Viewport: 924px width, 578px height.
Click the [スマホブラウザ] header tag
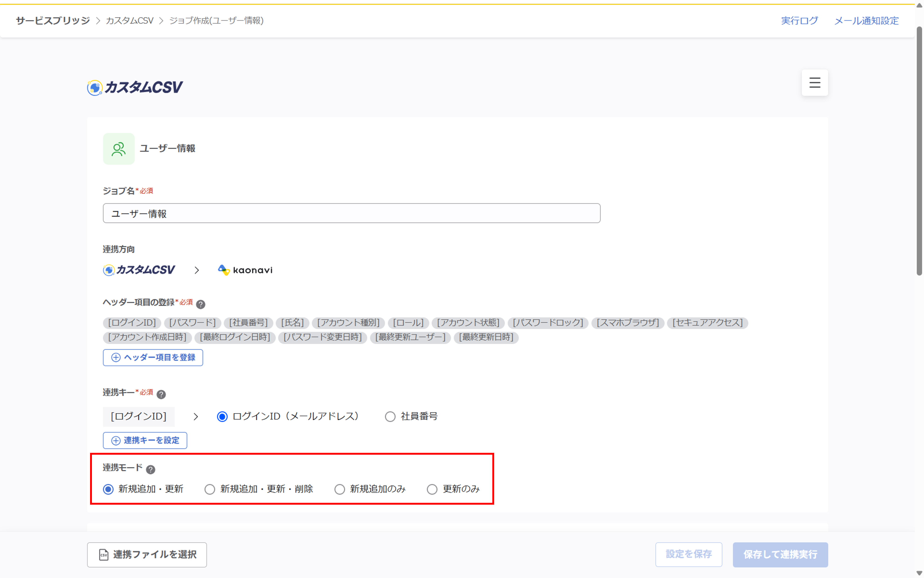point(628,323)
